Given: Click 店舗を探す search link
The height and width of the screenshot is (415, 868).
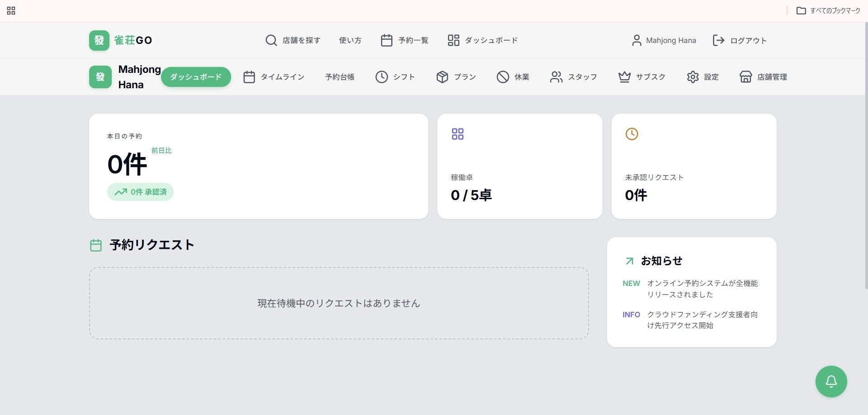Looking at the screenshot, I should (293, 40).
